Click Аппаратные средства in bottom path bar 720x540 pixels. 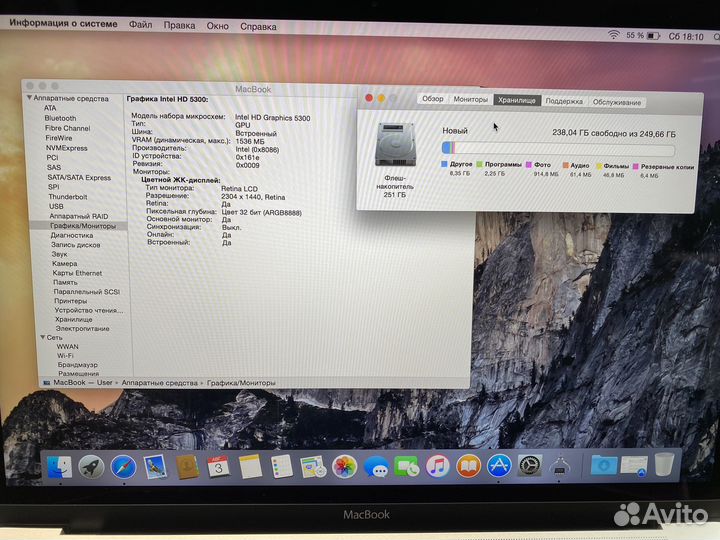pyautogui.click(x=159, y=383)
